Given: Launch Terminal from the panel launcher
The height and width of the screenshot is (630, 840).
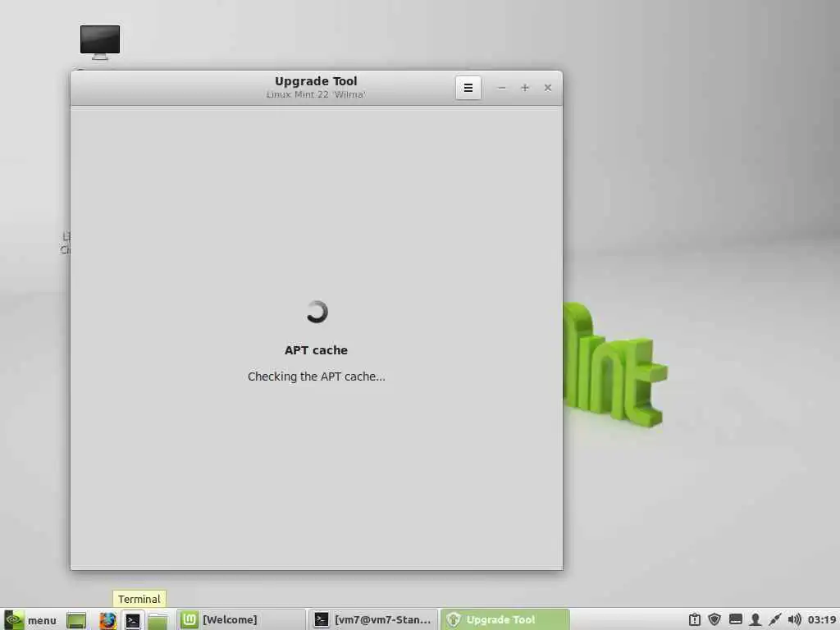Looking at the screenshot, I should coord(132,620).
